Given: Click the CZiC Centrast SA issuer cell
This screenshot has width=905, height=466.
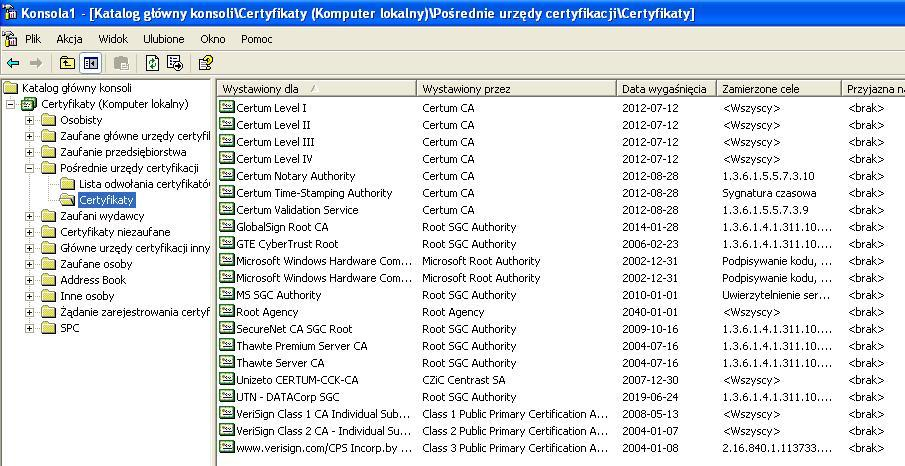Looking at the screenshot, I should [463, 380].
